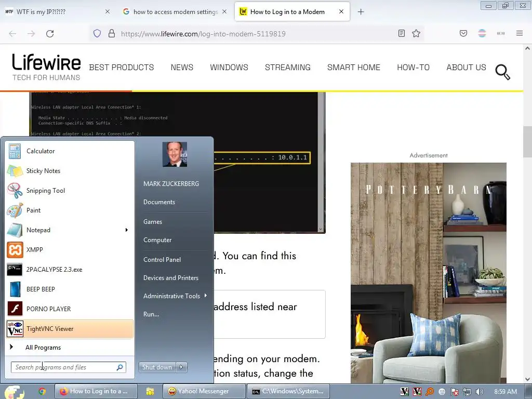This screenshot has height=399, width=532.
Task: Open BEST PRODUCTS nav link
Action: pyautogui.click(x=122, y=67)
